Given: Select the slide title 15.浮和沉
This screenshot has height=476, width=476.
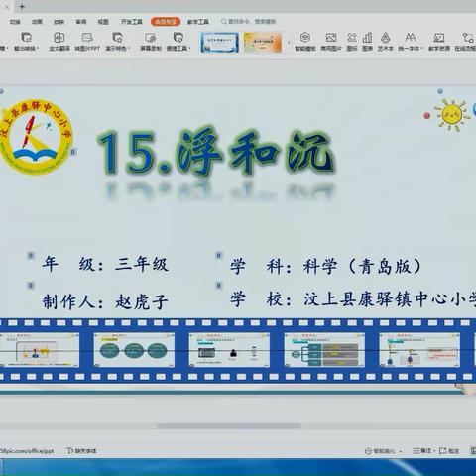Looking at the screenshot, I should tap(217, 152).
